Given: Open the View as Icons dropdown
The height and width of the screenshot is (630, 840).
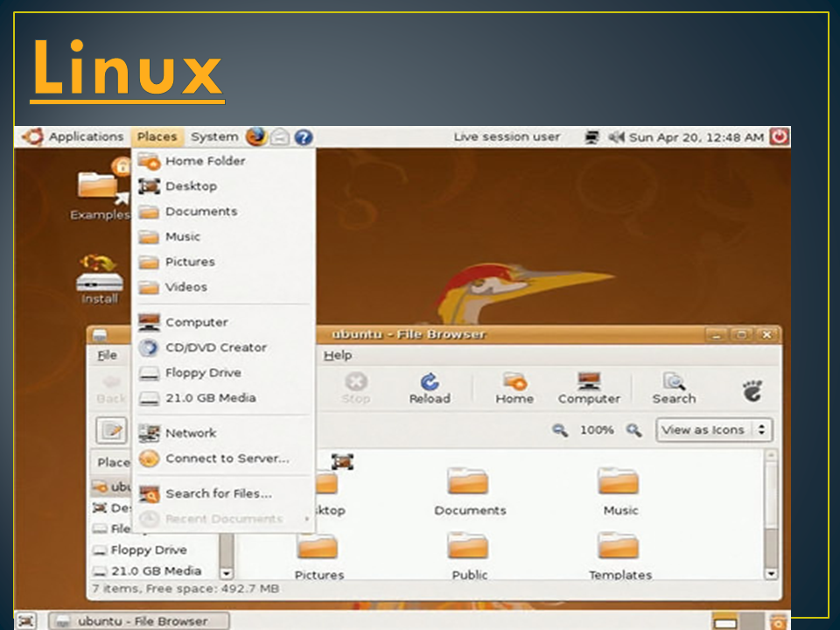Looking at the screenshot, I should pos(714,430).
